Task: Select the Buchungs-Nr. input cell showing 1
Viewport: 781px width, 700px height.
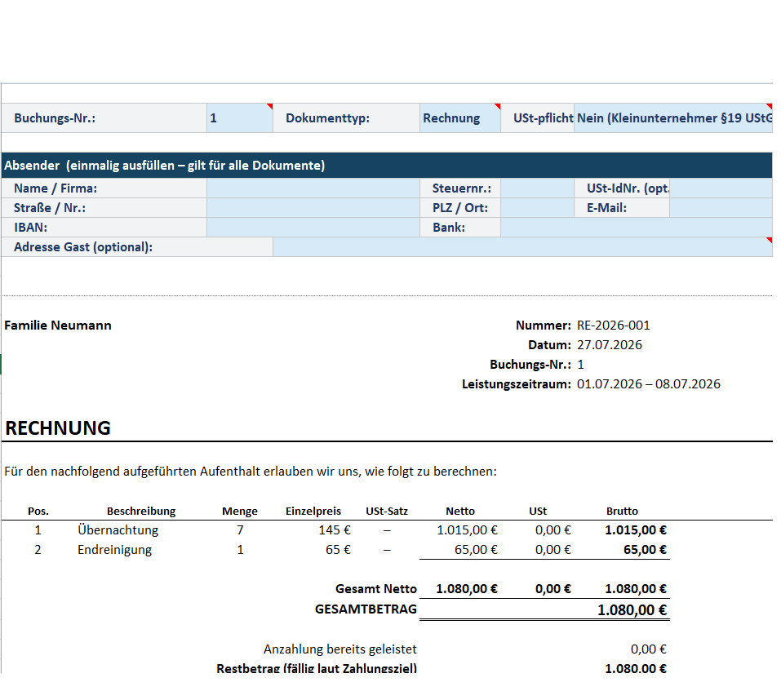Action: 240,118
